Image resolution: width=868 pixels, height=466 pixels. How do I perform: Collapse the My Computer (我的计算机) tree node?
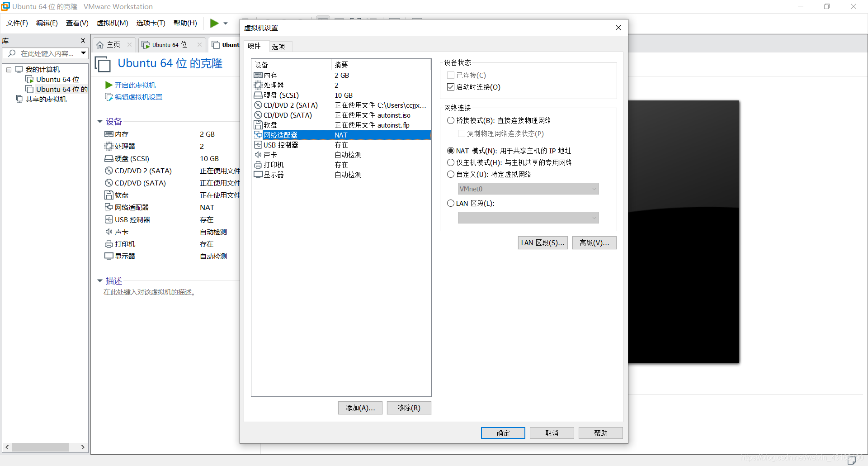(x=9, y=70)
